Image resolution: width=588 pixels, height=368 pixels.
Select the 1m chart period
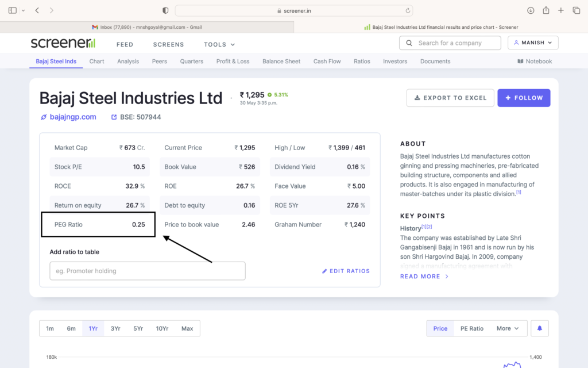pos(50,328)
